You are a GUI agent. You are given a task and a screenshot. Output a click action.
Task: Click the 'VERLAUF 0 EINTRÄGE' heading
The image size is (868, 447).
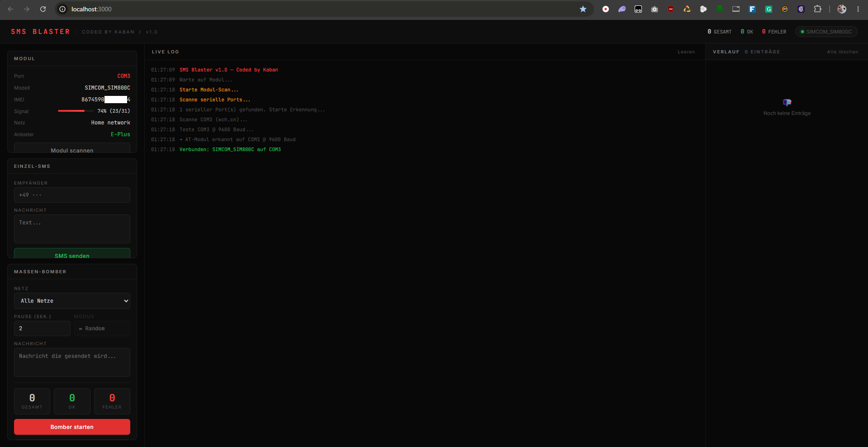[746, 52]
